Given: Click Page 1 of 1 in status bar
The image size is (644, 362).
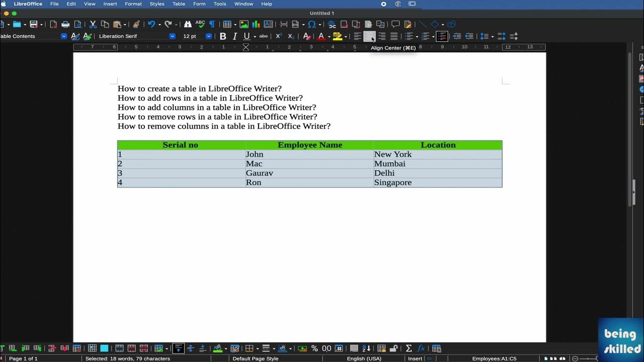Looking at the screenshot, I should click(x=24, y=358).
